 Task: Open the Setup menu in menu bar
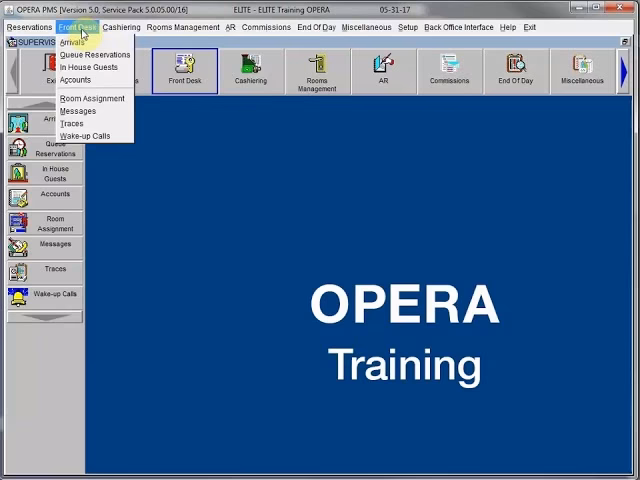[407, 27]
